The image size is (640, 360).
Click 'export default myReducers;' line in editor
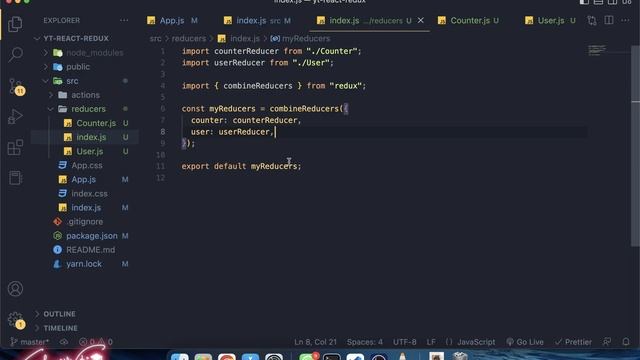(x=241, y=166)
